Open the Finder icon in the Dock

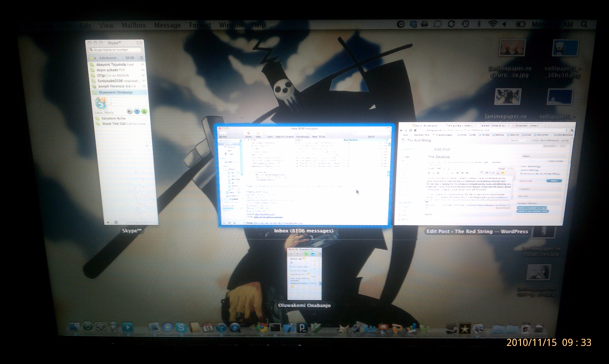(x=74, y=327)
